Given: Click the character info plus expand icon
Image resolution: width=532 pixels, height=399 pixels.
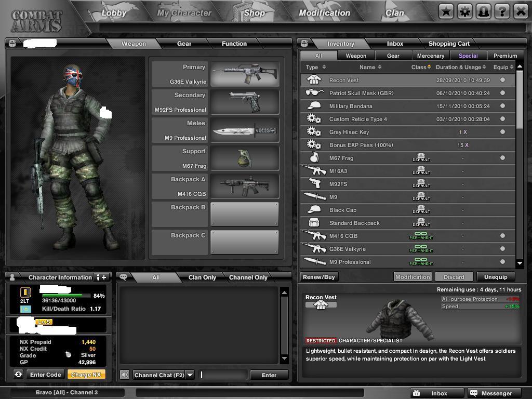Looking at the screenshot, I should 102,277.
